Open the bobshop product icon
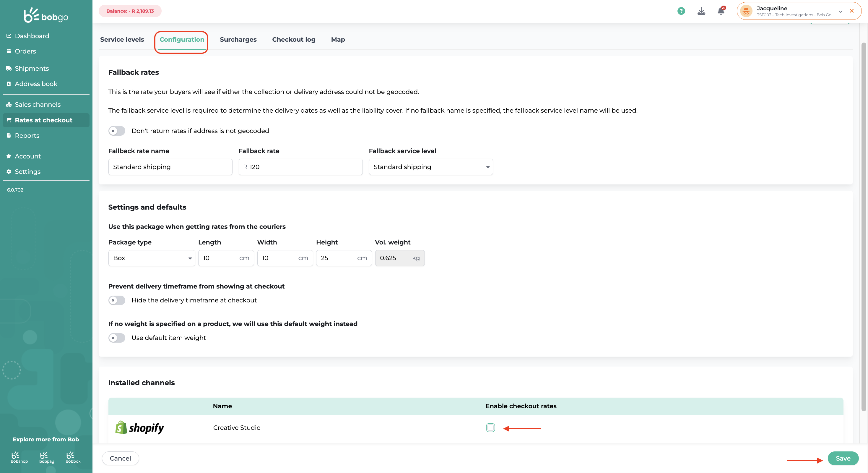This screenshot has width=868, height=473. 19,458
